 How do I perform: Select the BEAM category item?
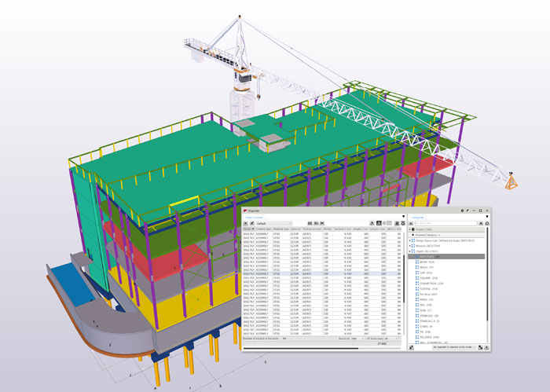coord(425,262)
